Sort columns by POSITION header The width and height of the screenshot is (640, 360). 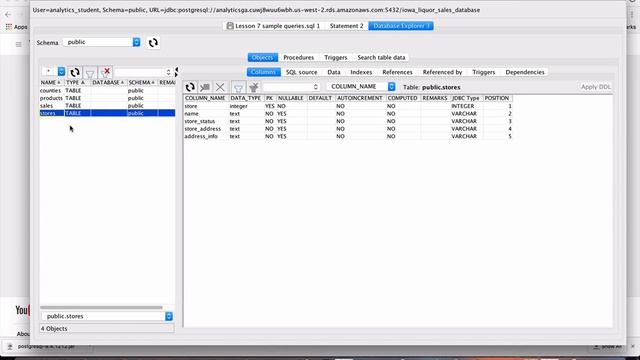497,98
